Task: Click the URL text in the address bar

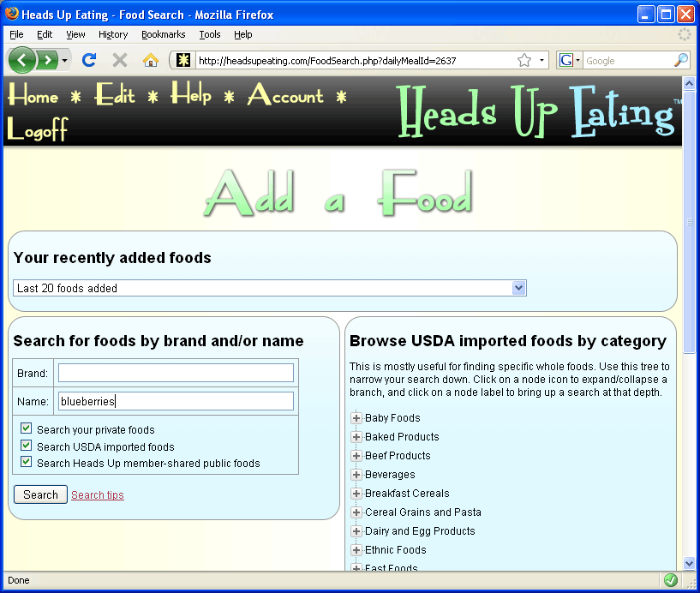Action: click(x=327, y=60)
